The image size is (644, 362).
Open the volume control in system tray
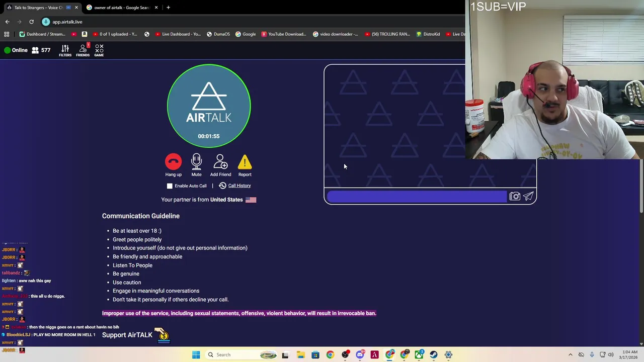click(611, 355)
